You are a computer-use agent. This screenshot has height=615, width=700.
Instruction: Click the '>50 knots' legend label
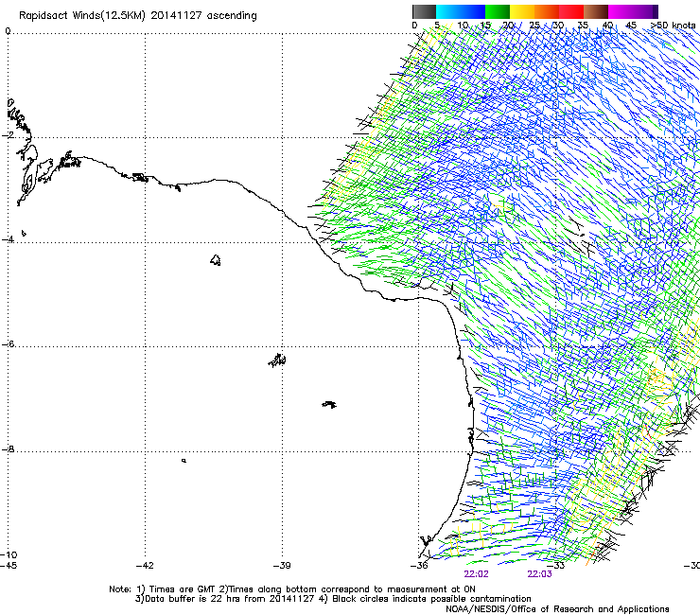pyautogui.click(x=673, y=26)
